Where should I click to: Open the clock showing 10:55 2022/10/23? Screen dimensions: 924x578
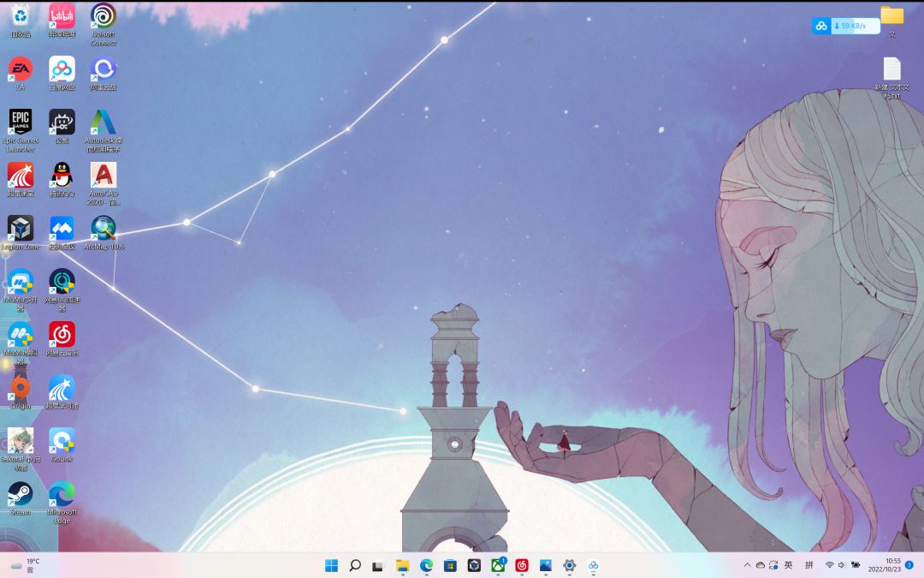[x=884, y=565]
